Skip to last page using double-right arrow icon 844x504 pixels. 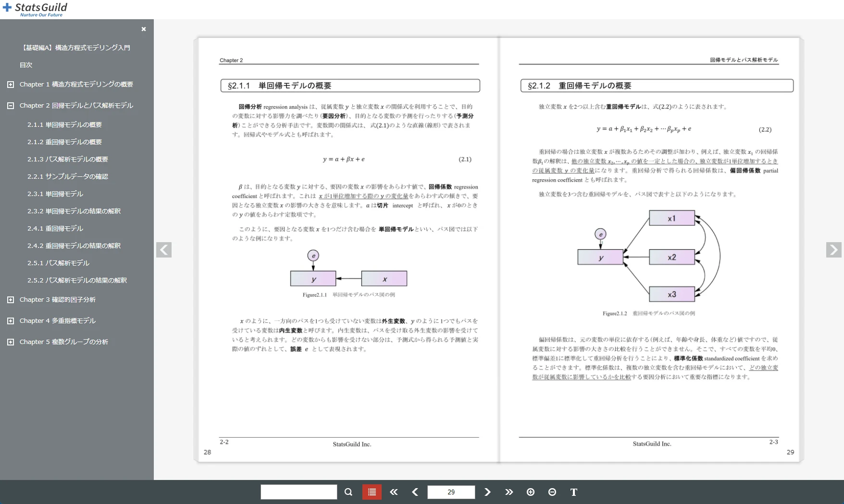[x=509, y=492]
